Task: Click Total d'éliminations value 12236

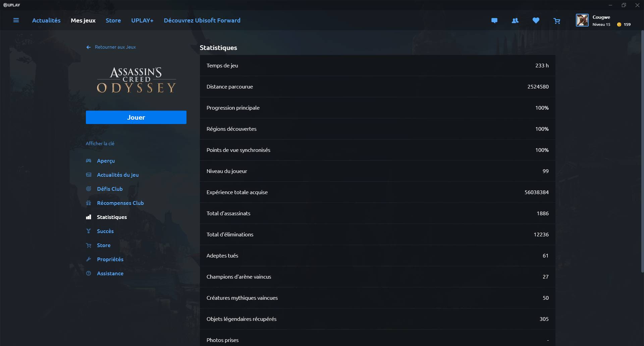Action: point(541,234)
